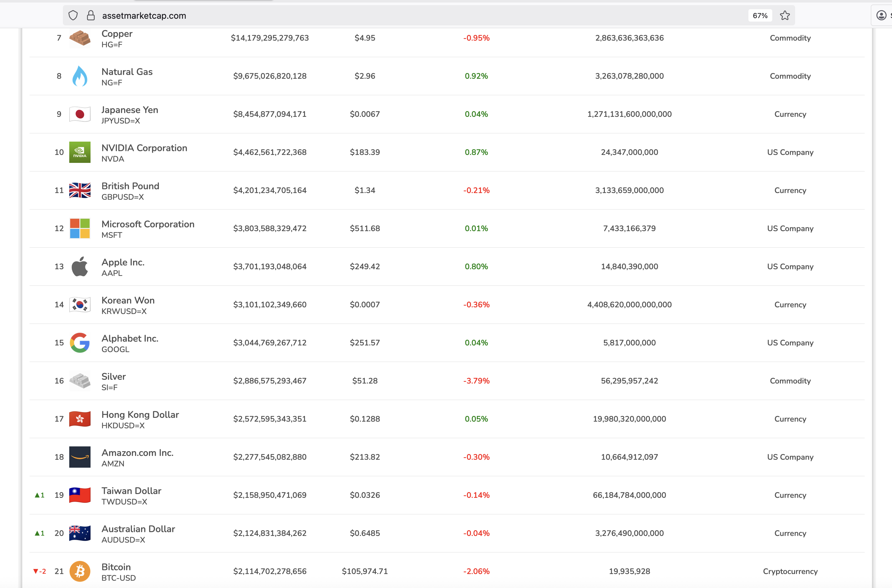The width and height of the screenshot is (892, 588).
Task: Click the British Pound flag icon
Action: pyautogui.click(x=79, y=190)
